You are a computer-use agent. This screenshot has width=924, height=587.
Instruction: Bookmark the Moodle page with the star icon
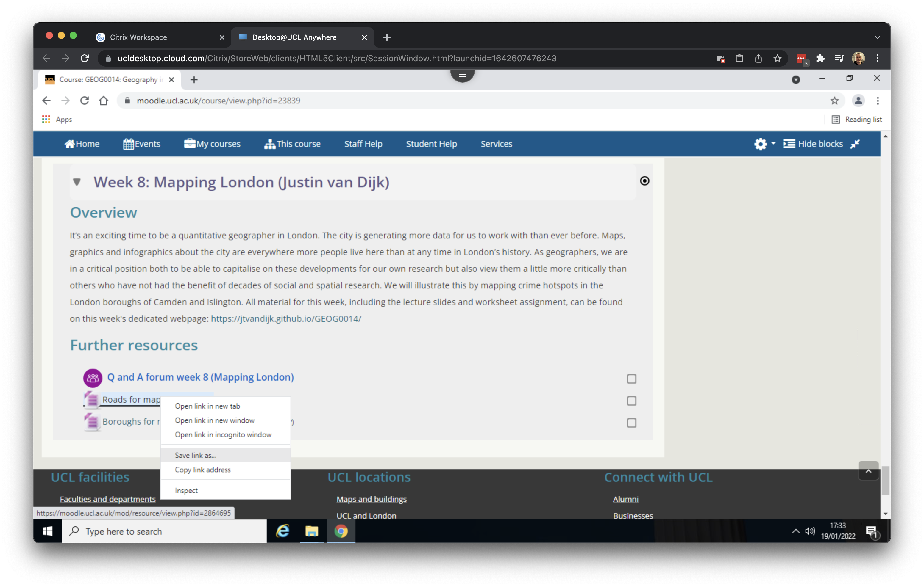coord(835,101)
